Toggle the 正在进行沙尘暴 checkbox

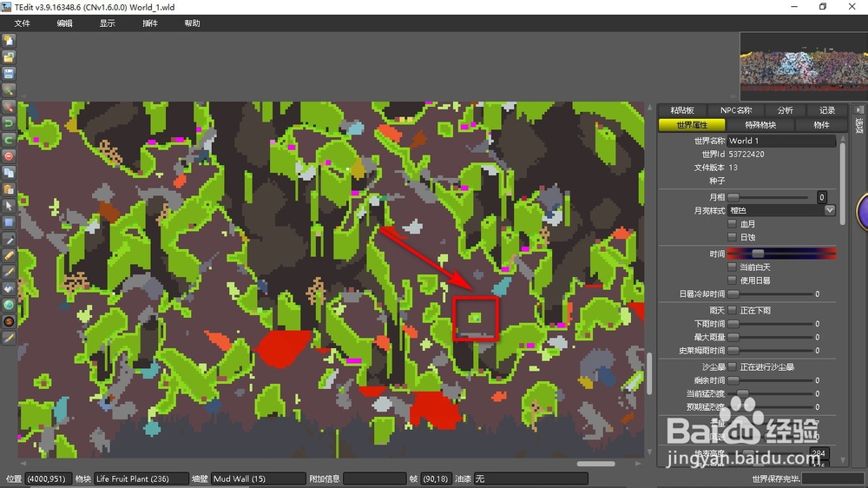point(732,366)
